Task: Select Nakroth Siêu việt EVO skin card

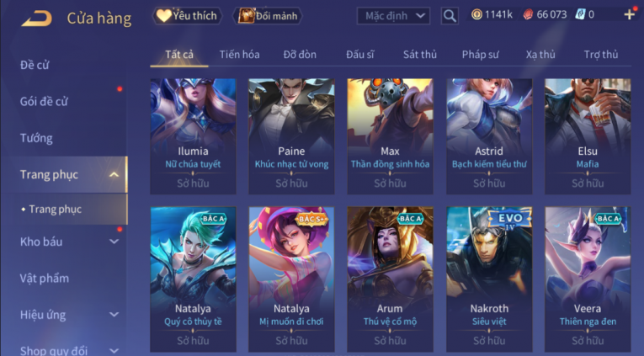Action: click(x=489, y=279)
